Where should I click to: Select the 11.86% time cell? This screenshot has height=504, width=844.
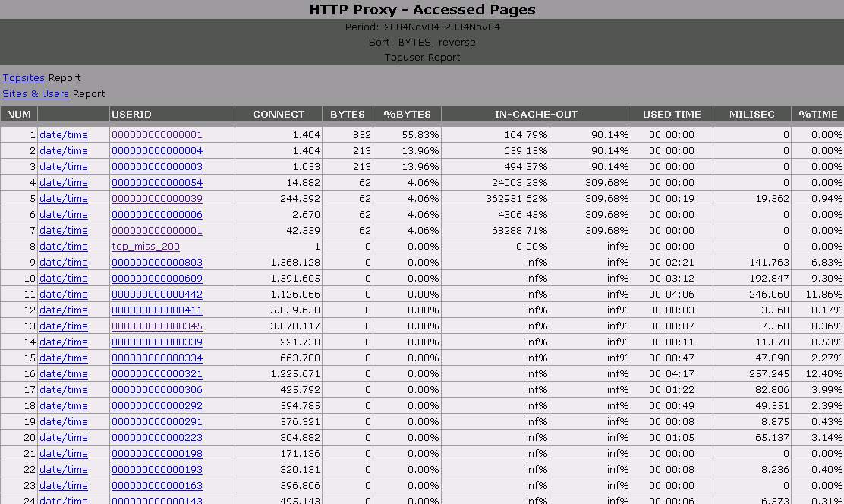[x=817, y=294]
